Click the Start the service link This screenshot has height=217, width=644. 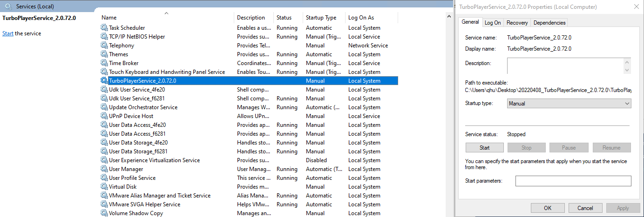point(8,33)
